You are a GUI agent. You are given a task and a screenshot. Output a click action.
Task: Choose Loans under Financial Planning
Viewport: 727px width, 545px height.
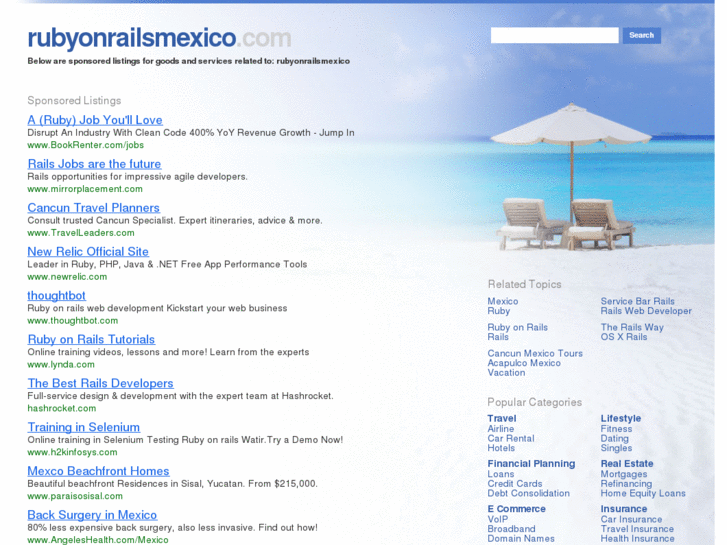click(x=500, y=474)
